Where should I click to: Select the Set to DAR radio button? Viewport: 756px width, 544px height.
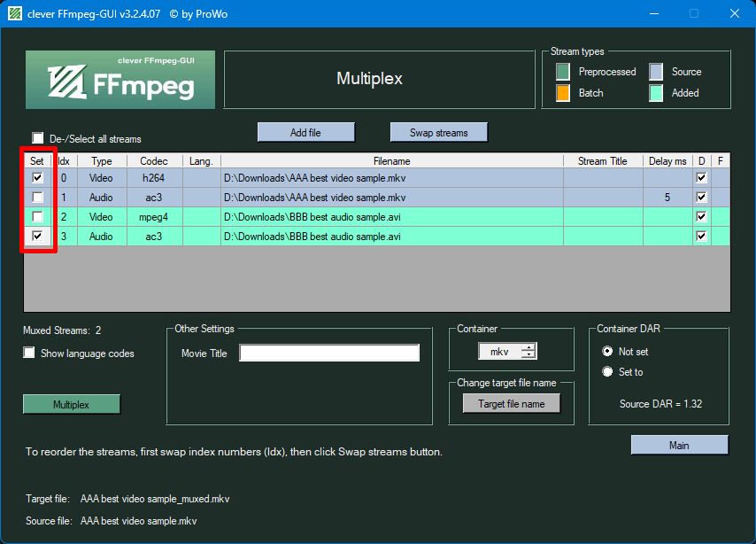[x=607, y=372]
